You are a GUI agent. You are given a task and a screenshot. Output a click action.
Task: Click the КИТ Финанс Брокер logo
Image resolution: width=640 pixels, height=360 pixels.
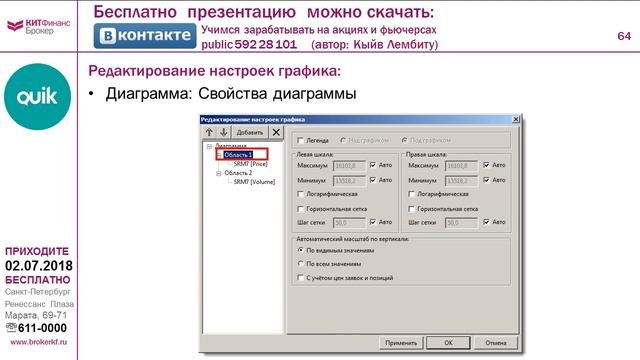38,27
